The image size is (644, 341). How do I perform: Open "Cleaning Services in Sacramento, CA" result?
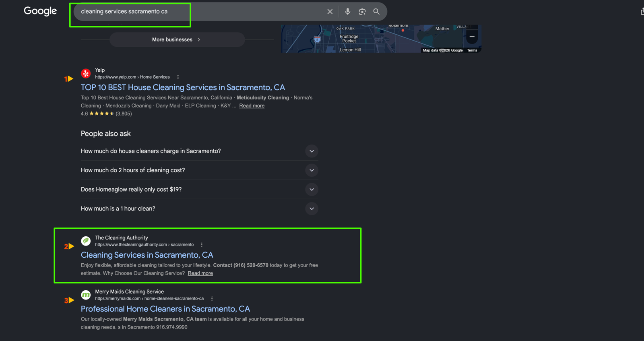click(147, 255)
